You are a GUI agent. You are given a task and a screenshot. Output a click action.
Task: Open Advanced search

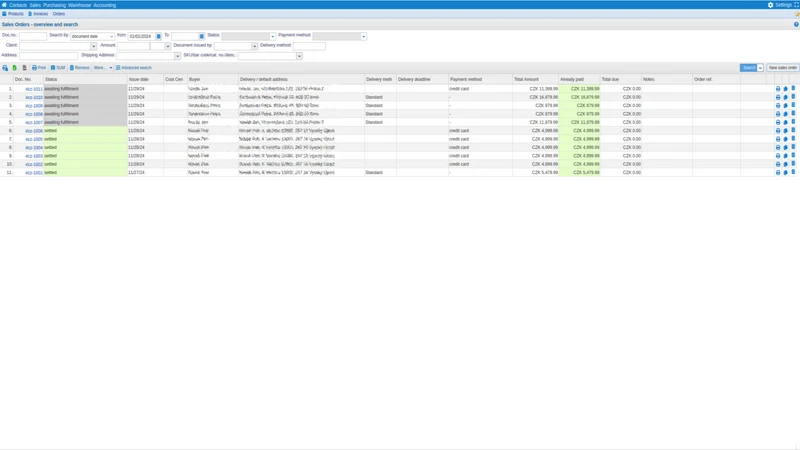point(134,68)
